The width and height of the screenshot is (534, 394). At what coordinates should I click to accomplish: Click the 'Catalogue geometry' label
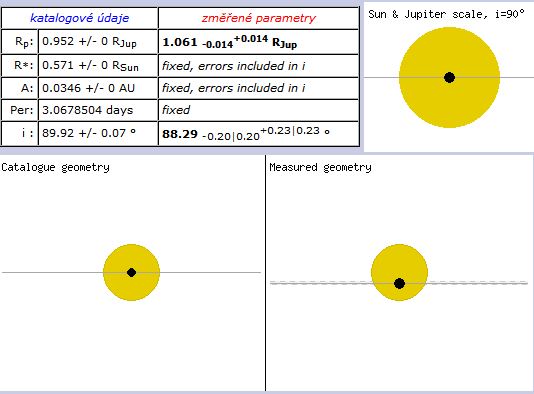(56, 167)
